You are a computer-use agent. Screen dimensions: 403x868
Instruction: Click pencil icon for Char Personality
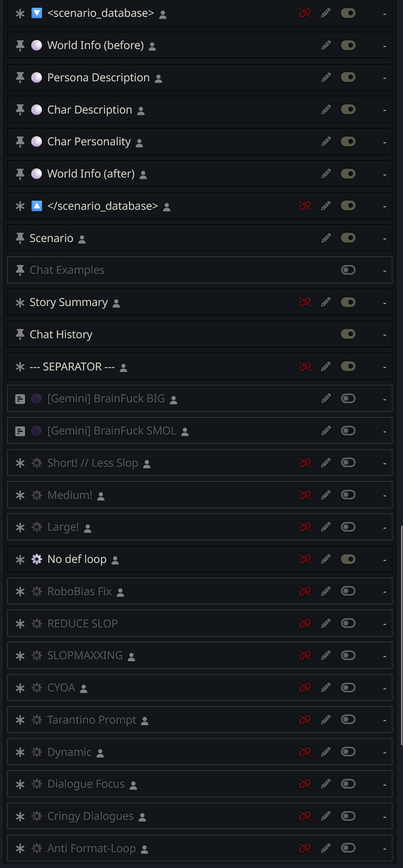[326, 141]
